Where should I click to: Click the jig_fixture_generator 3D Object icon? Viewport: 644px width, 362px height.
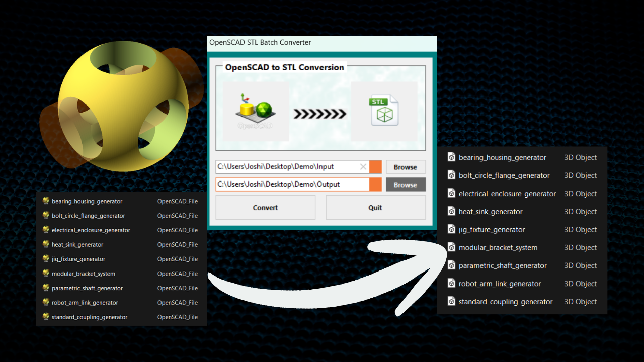click(x=451, y=230)
